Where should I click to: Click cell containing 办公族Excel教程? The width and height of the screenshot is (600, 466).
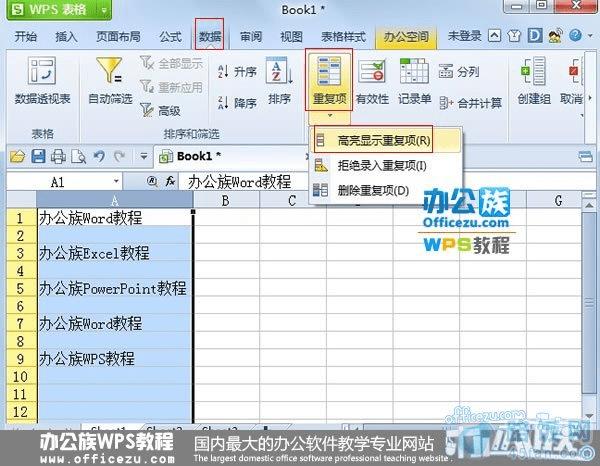tap(114, 253)
